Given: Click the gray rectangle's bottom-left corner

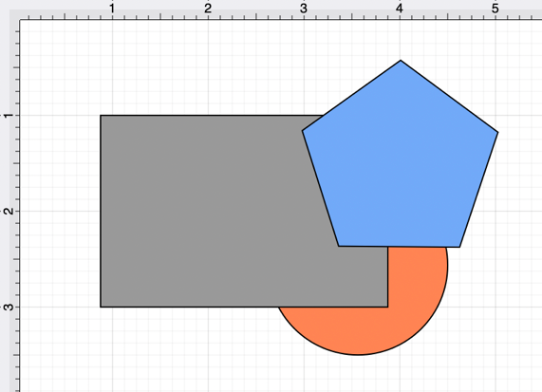Looking at the screenshot, I should click(x=101, y=307).
